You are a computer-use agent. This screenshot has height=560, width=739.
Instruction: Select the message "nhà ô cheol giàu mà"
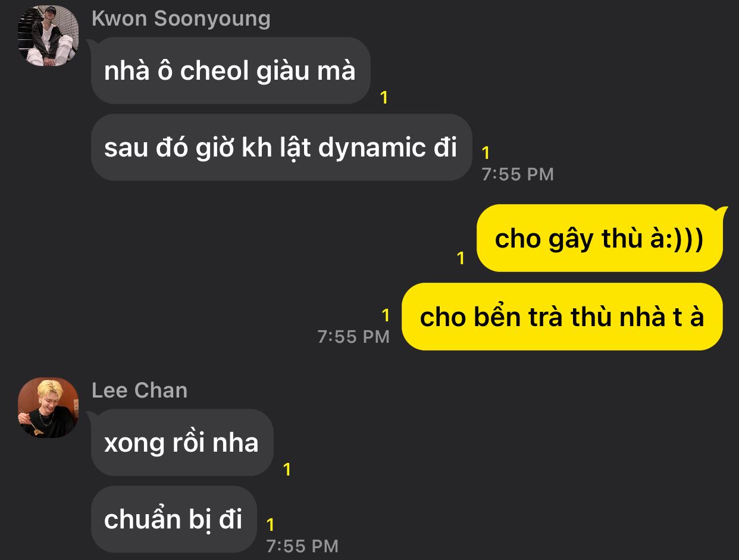[x=231, y=71]
